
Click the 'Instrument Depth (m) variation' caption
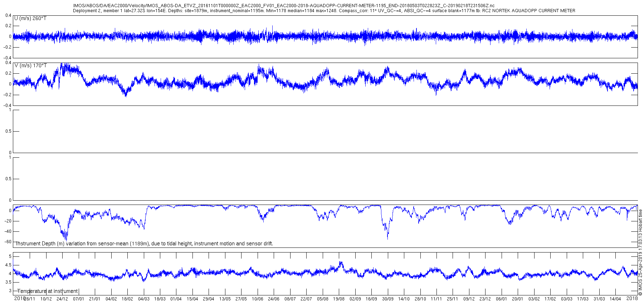145,244
